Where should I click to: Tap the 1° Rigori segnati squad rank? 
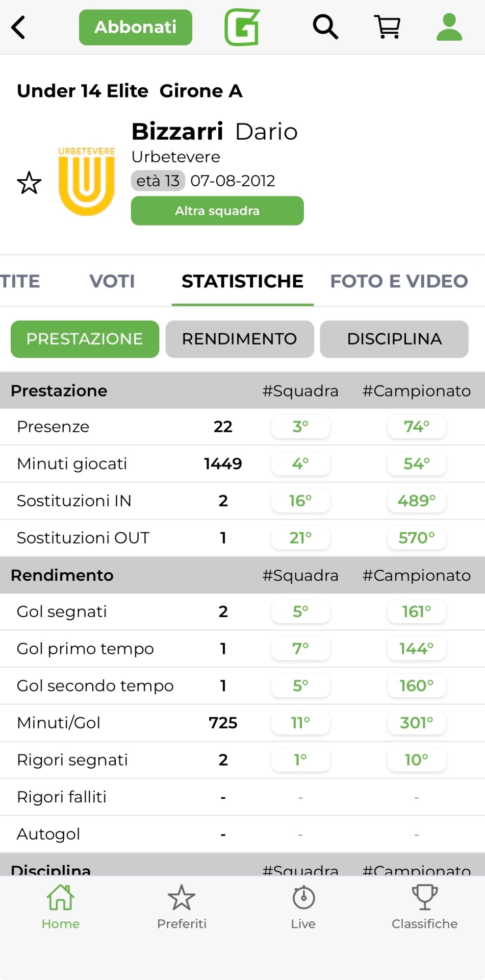300,760
